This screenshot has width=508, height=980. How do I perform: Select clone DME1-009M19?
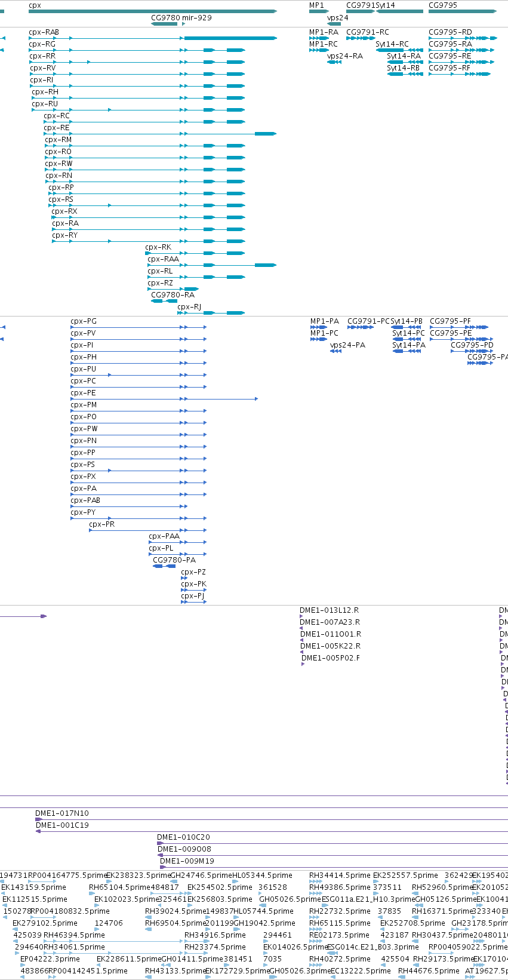coord(187,861)
